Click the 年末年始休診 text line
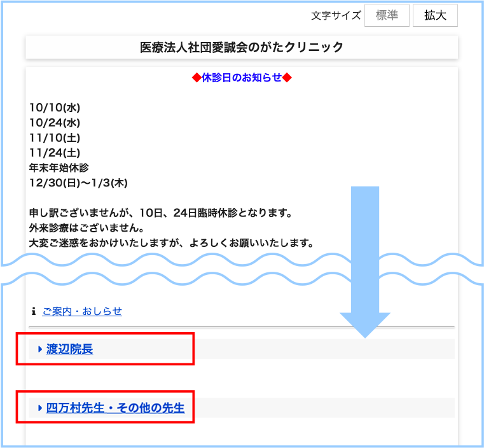 coord(59,168)
